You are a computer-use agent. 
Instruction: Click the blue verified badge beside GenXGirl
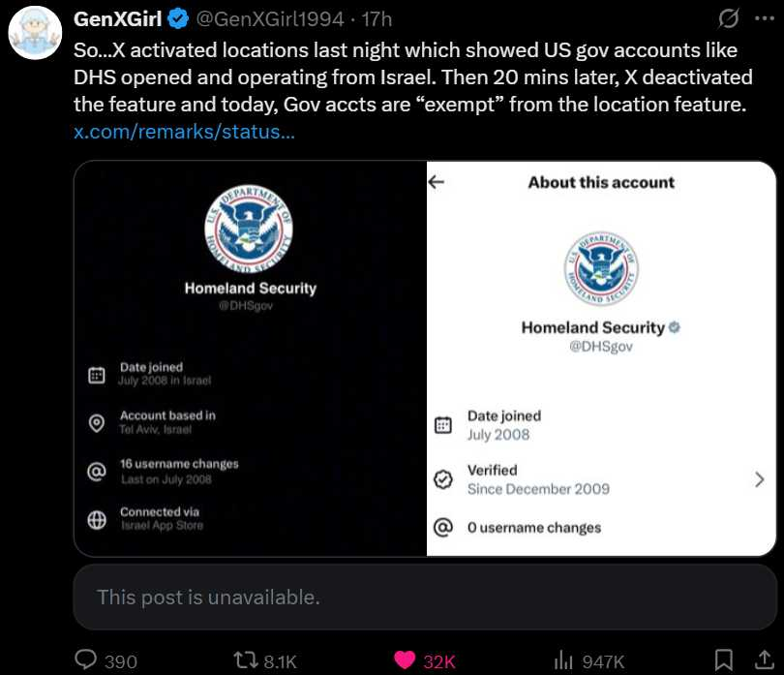(179, 19)
